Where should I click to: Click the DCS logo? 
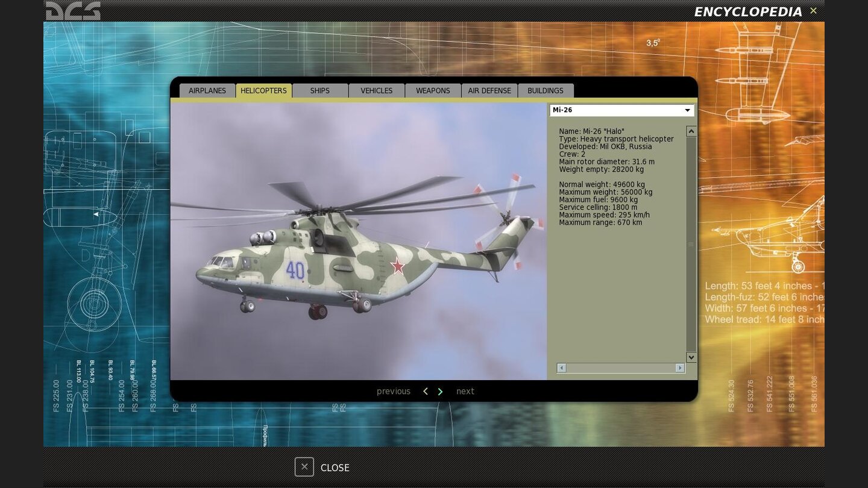coord(74,11)
